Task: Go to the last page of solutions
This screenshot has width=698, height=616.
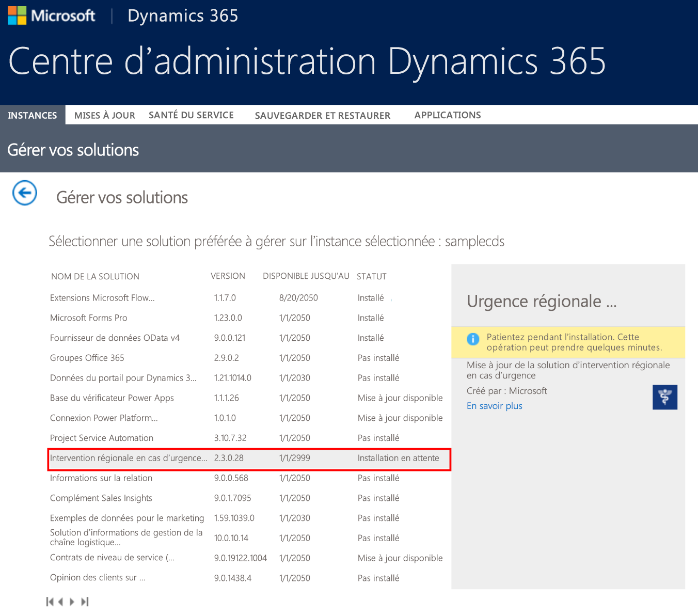Action: coord(85,602)
